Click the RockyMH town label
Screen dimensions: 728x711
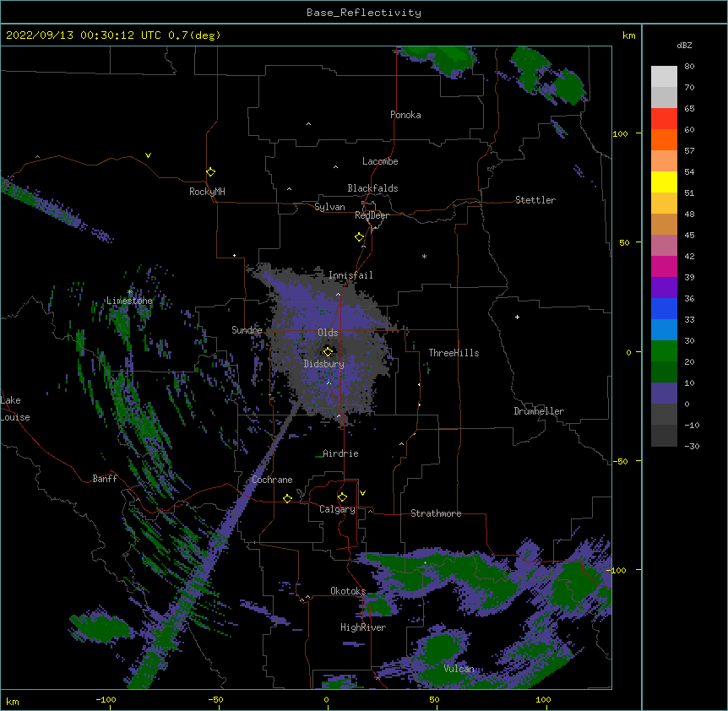point(207,192)
